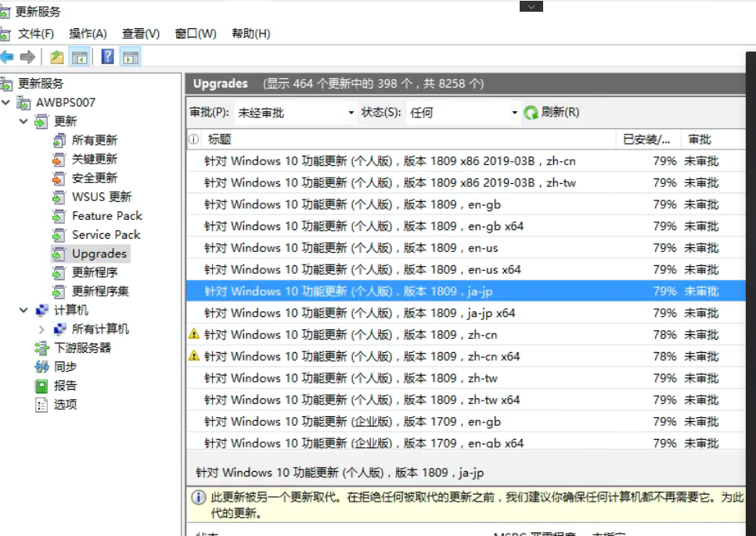Click the Back arrow toolbar icon
This screenshot has height=536, width=756.
coord(7,57)
